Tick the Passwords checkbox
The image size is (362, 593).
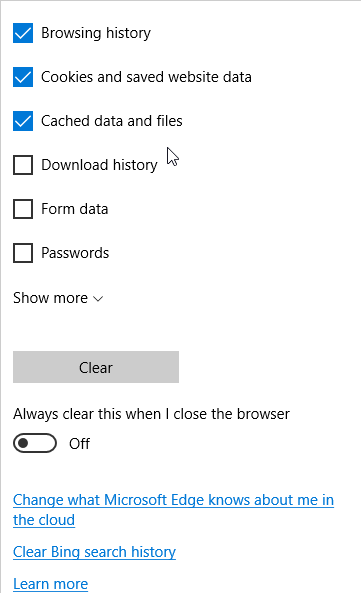(x=23, y=253)
